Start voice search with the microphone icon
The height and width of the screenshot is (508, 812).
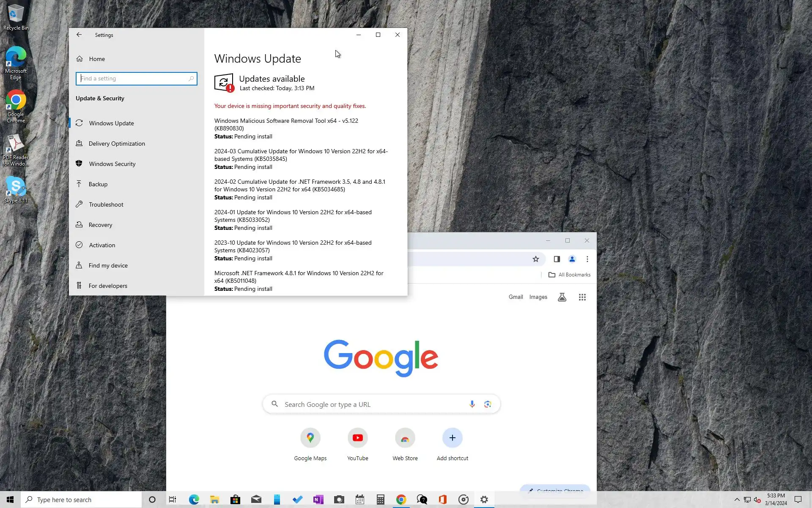(x=472, y=404)
